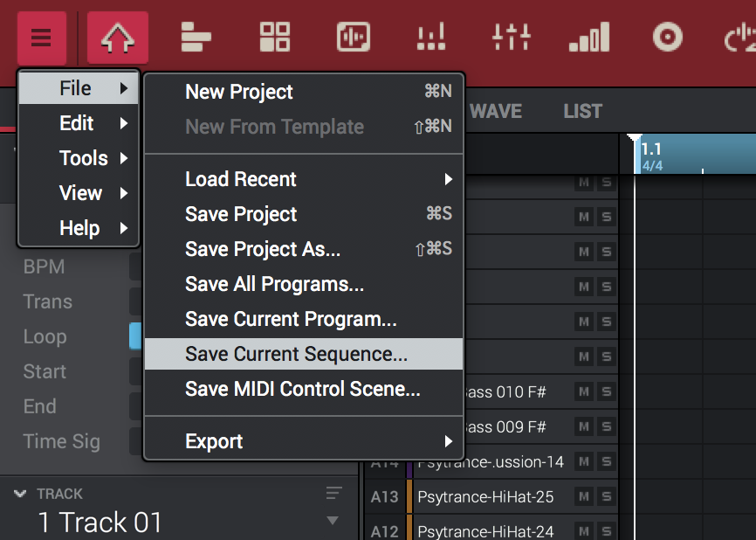
Task: Open the Main mode home icon
Action: (117, 38)
